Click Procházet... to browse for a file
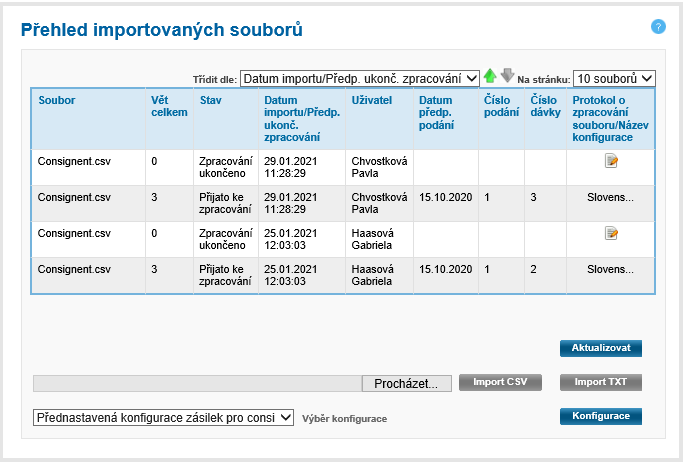The width and height of the screenshot is (685, 465). [x=406, y=383]
